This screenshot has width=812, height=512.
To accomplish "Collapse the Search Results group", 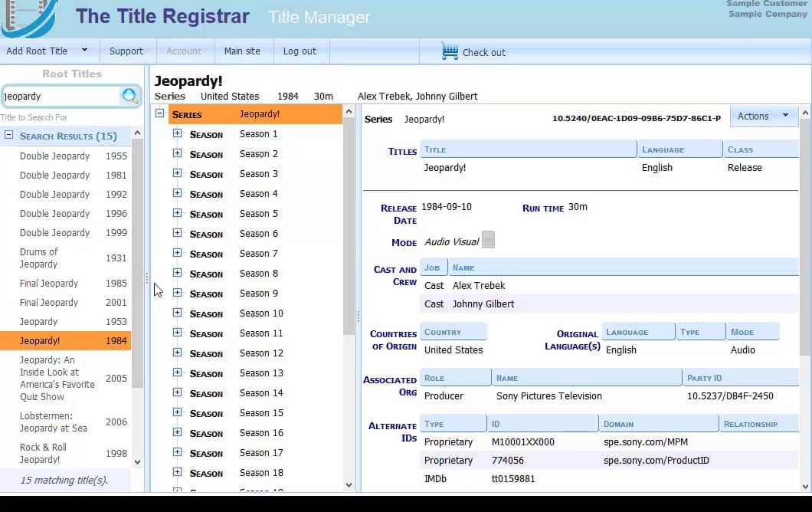I will (x=8, y=135).
